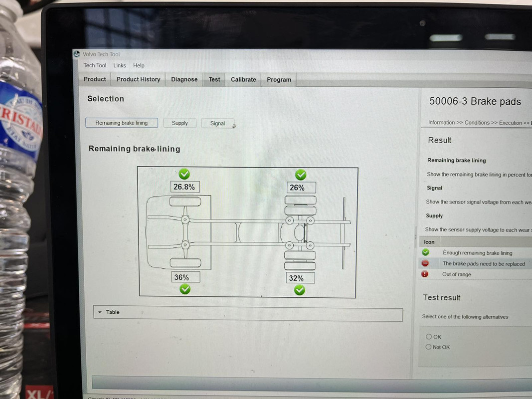
Task: Select the OK test result radio button
Action: 429,337
